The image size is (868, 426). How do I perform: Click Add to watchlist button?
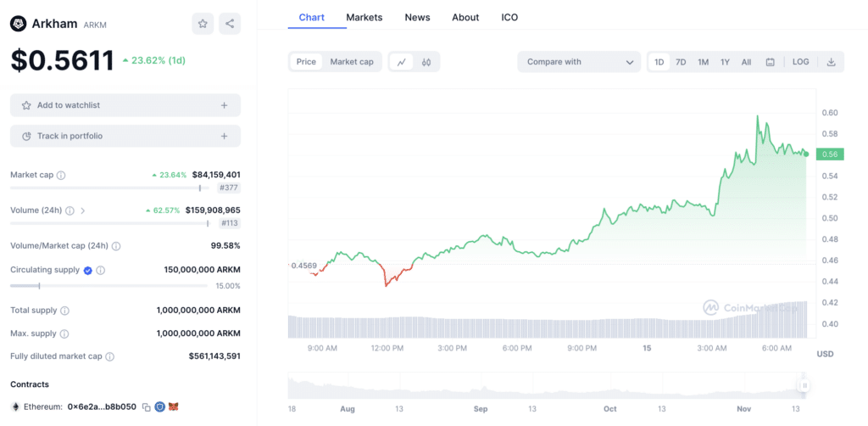tap(125, 105)
